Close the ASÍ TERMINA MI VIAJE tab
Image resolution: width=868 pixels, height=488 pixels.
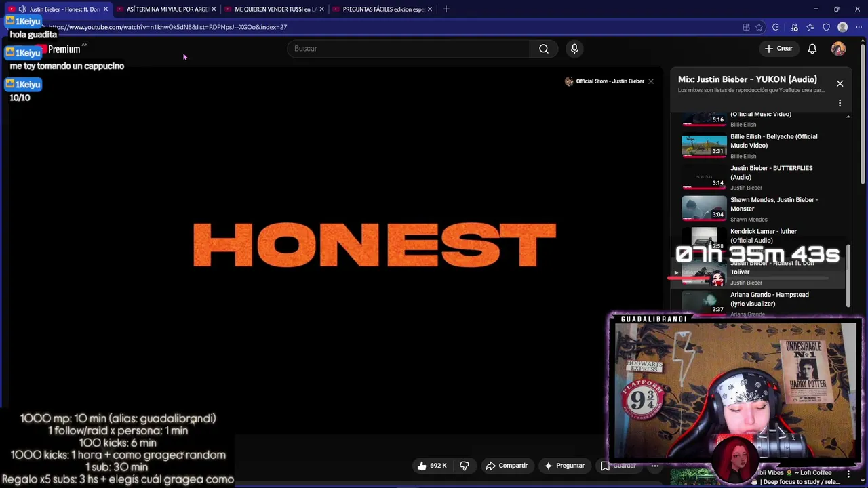click(x=214, y=9)
